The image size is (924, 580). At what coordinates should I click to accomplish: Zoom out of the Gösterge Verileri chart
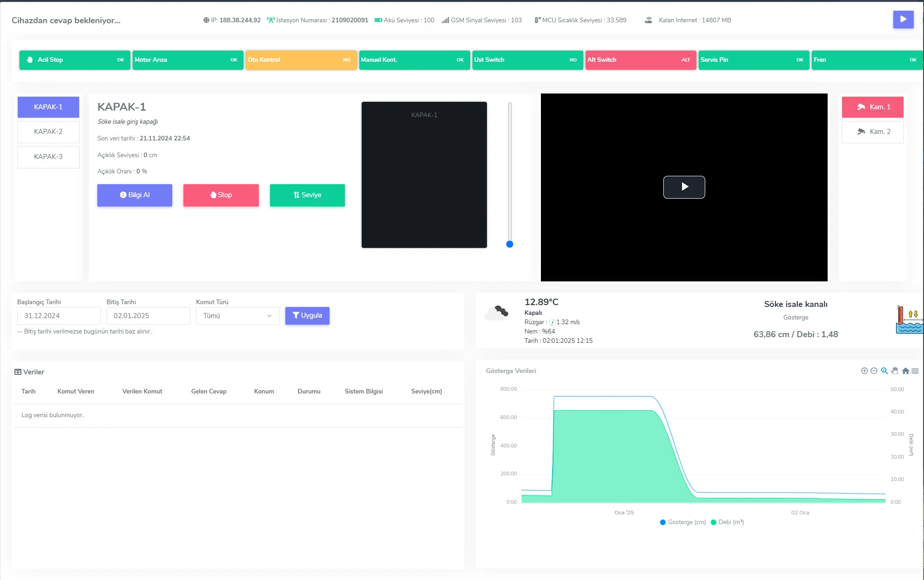874,371
